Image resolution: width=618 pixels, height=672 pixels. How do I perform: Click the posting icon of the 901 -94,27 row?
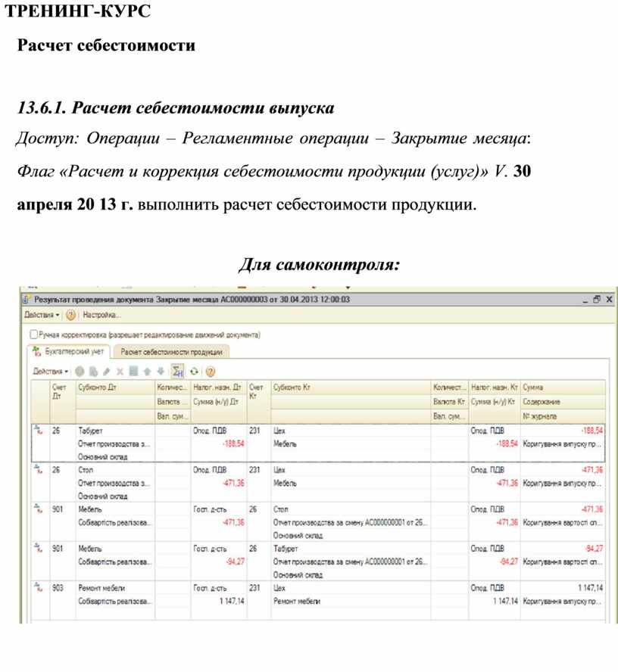pos(39,548)
